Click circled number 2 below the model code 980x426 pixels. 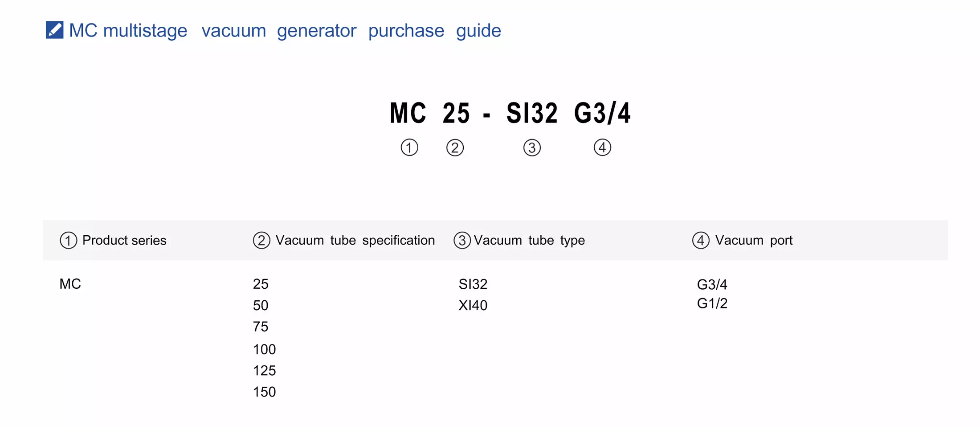pyautogui.click(x=455, y=147)
